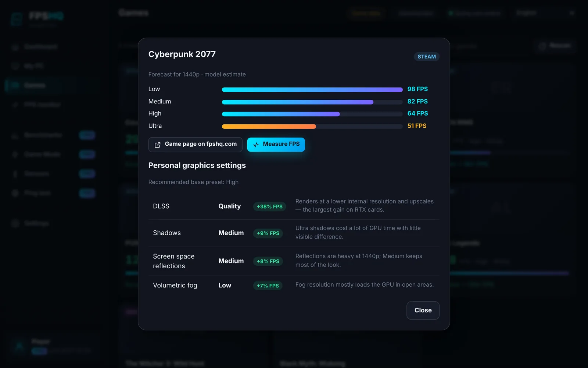Click the High preset FPS bar
Screen dimensions: 588x368
(x=312, y=114)
